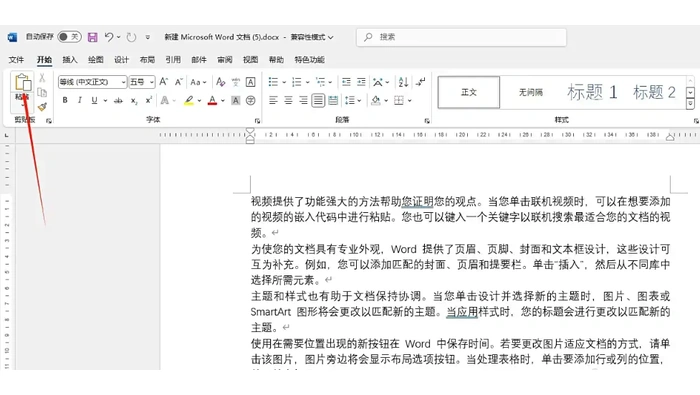
Task: Apply the 标题 1 style
Action: click(592, 92)
